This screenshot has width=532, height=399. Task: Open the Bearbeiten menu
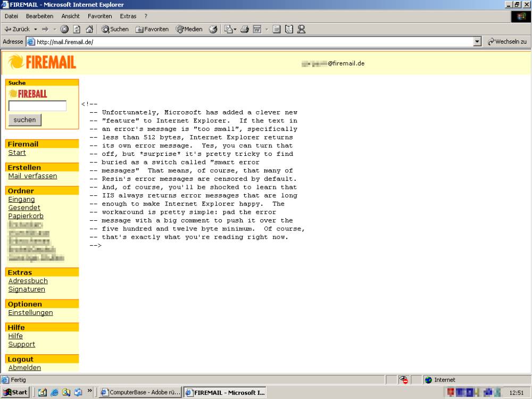(x=40, y=16)
